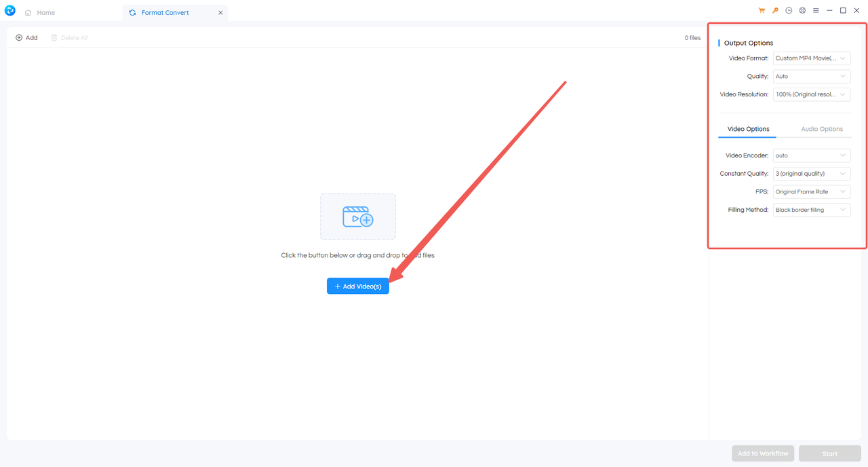Image resolution: width=868 pixels, height=467 pixels.
Task: Open the hamburger menu icon
Action: [x=816, y=11]
